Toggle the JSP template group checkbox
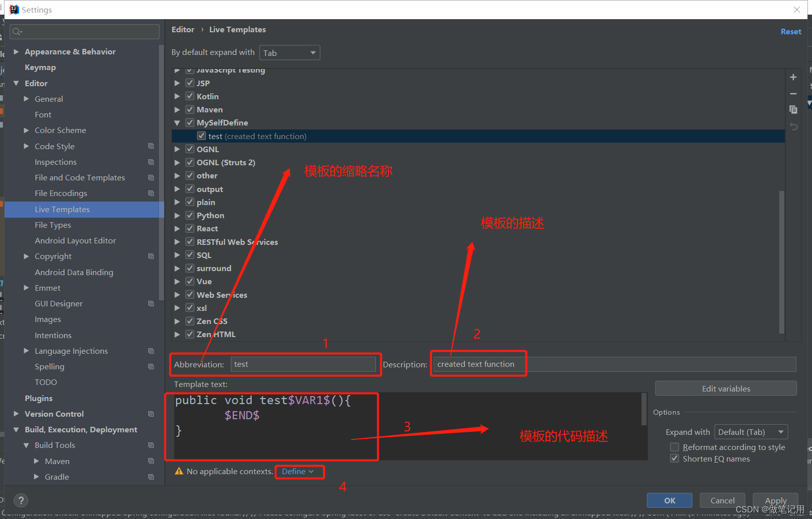Image resolution: width=812 pixels, height=519 pixels. coord(190,83)
